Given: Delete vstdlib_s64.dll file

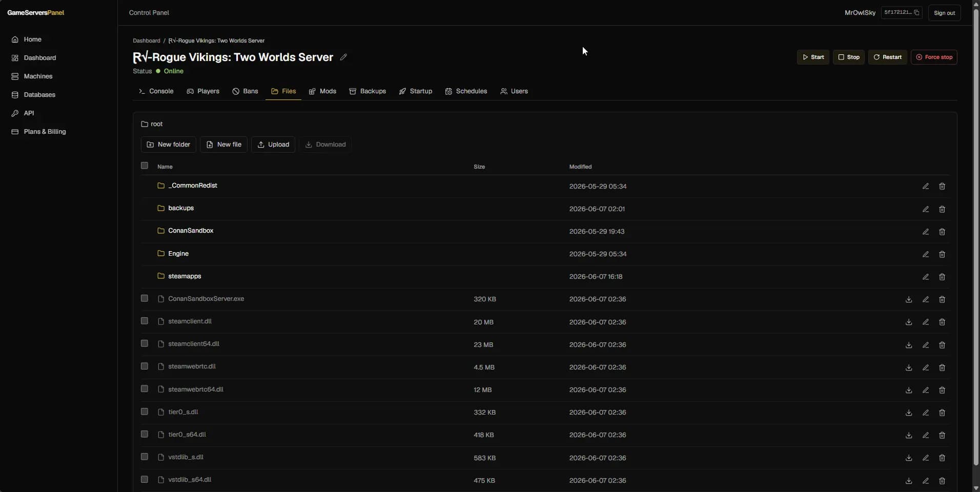Looking at the screenshot, I should coord(942,481).
